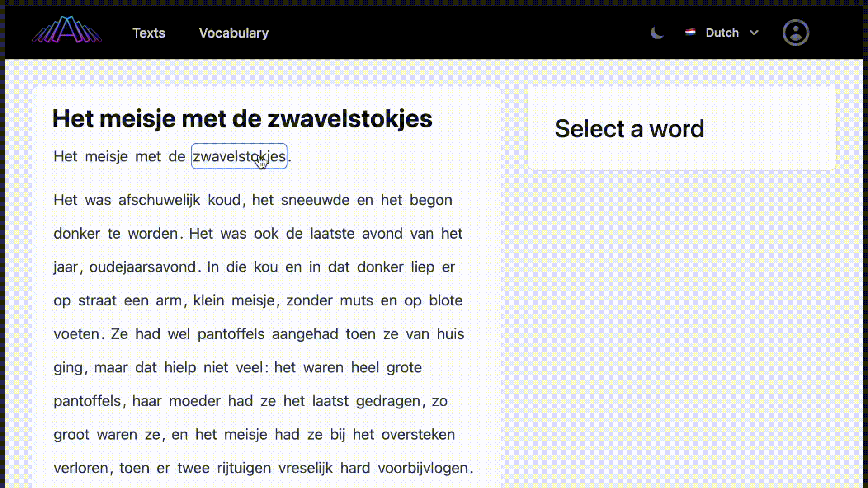Open the Vocabulary menu item
Viewport: 868px width, 488px height.
[x=234, y=33]
